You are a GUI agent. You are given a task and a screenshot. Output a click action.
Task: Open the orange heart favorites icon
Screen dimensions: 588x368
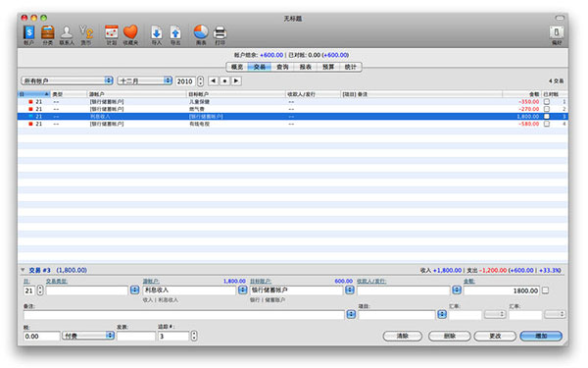130,32
